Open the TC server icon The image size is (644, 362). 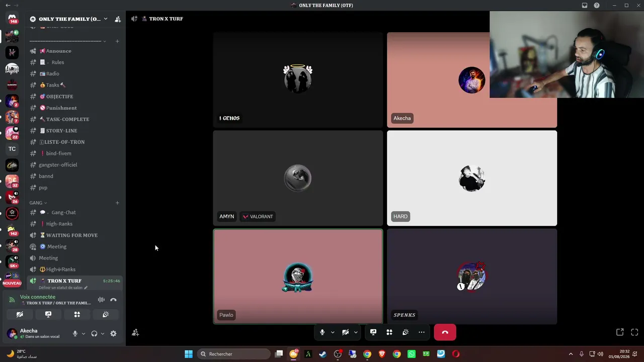click(12, 149)
